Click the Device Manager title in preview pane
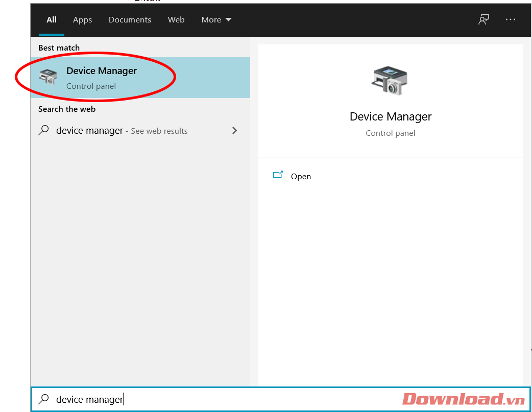Screen dimensions: 532x412 coord(391,116)
